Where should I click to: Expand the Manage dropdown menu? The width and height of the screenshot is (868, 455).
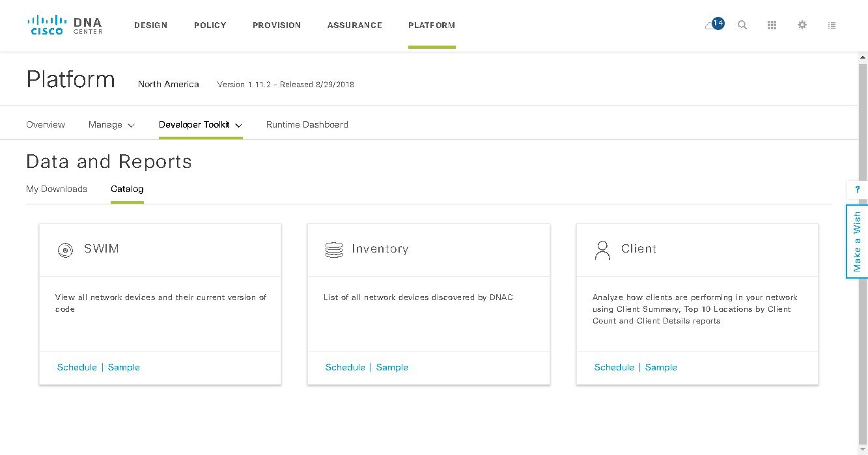pyautogui.click(x=111, y=124)
